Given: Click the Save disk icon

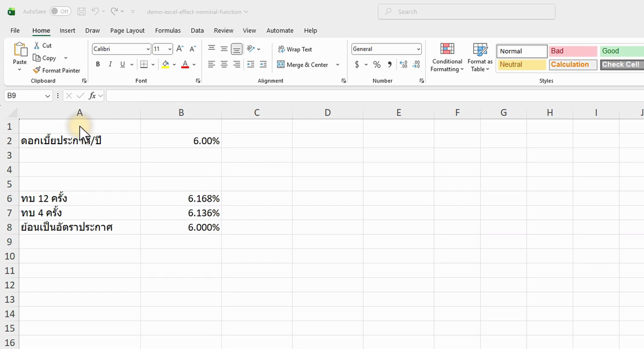Looking at the screenshot, I should (x=82, y=11).
